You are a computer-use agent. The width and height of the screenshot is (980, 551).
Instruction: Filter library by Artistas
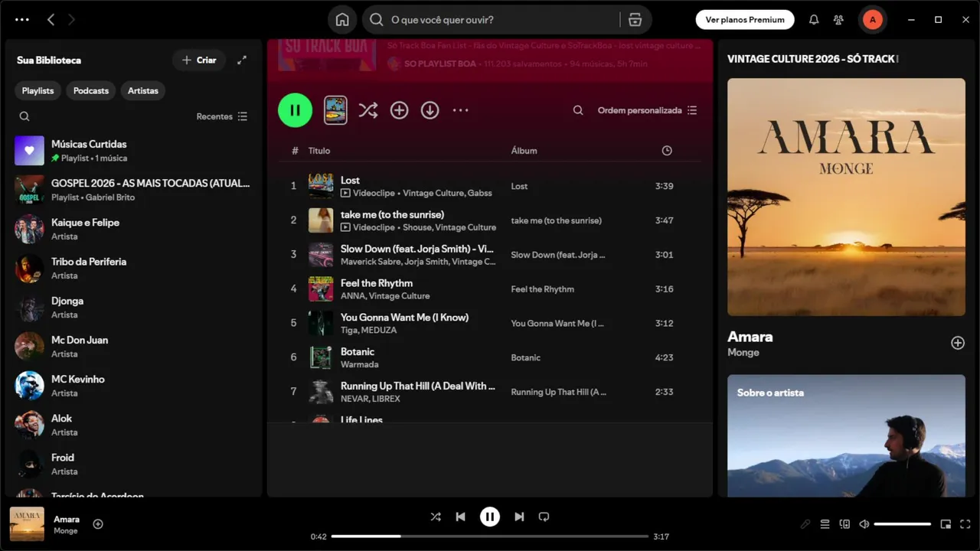(143, 90)
